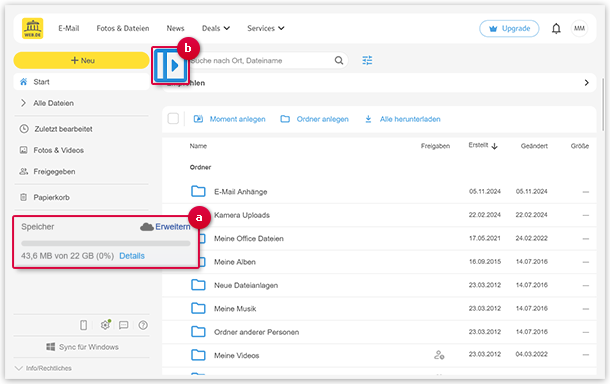Sort by the Größe column header
610x384 pixels.
tap(580, 146)
